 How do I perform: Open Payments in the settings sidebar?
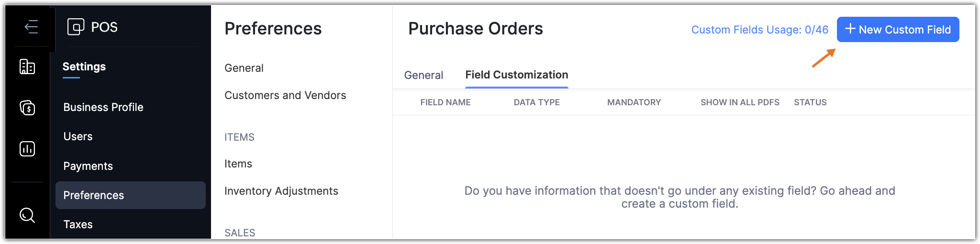88,166
